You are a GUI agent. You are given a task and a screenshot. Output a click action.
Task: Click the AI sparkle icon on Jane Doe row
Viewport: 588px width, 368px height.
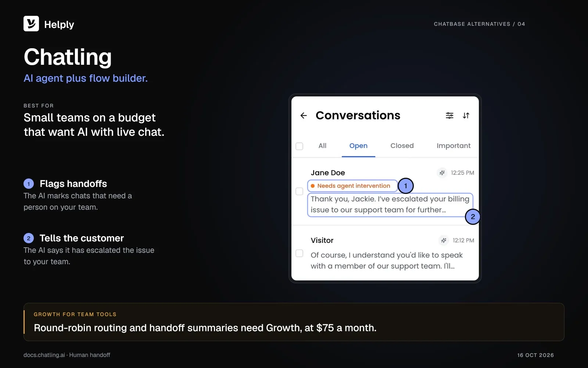coord(442,173)
